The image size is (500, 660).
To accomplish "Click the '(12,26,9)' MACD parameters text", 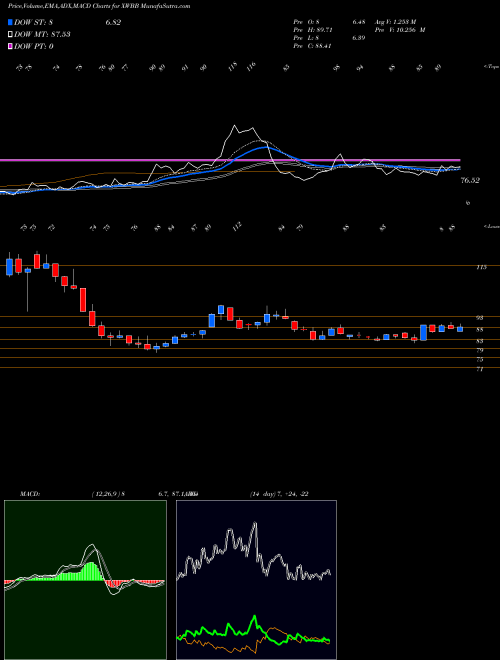I will [x=107, y=494].
